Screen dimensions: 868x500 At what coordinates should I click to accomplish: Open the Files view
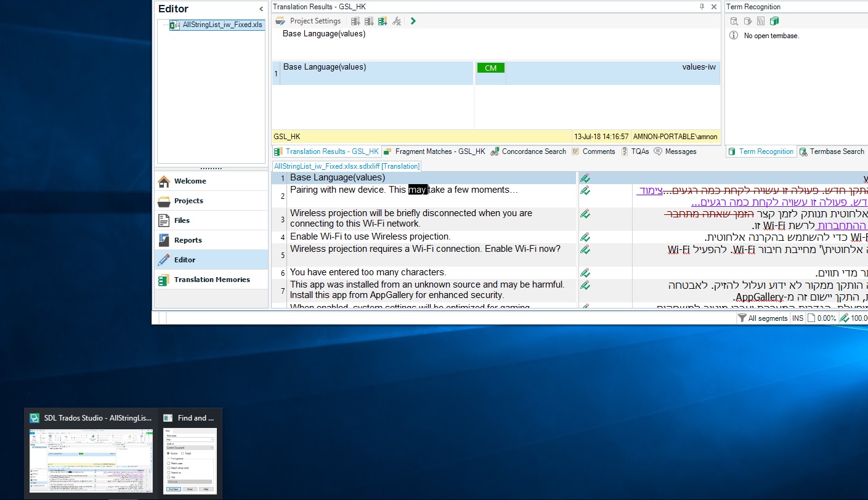(x=211, y=220)
